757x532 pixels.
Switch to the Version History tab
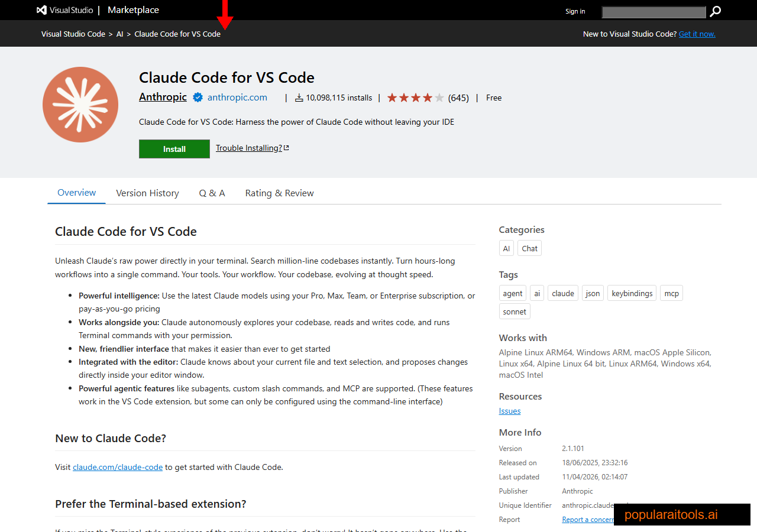tap(147, 193)
